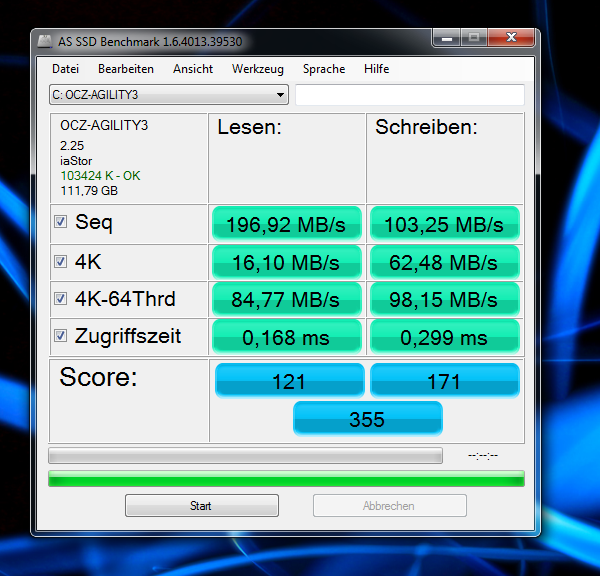Click the read access time 0,168 ms
Screen dimensions: 600x576
pyautogui.click(x=287, y=337)
